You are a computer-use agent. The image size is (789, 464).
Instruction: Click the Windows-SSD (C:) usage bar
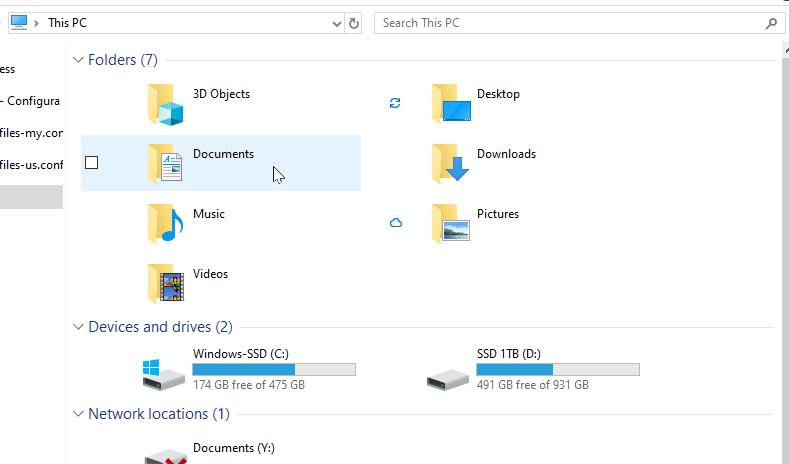coord(274,369)
